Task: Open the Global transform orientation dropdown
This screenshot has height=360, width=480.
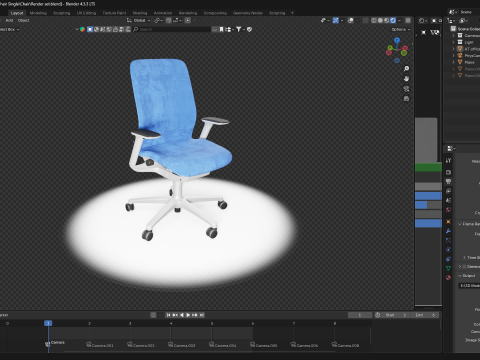Action: pos(139,20)
